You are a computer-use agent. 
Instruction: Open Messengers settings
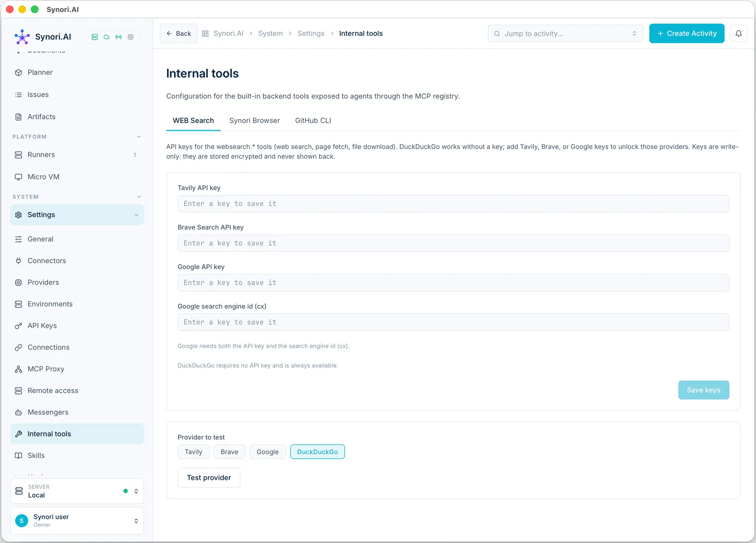[77, 413]
